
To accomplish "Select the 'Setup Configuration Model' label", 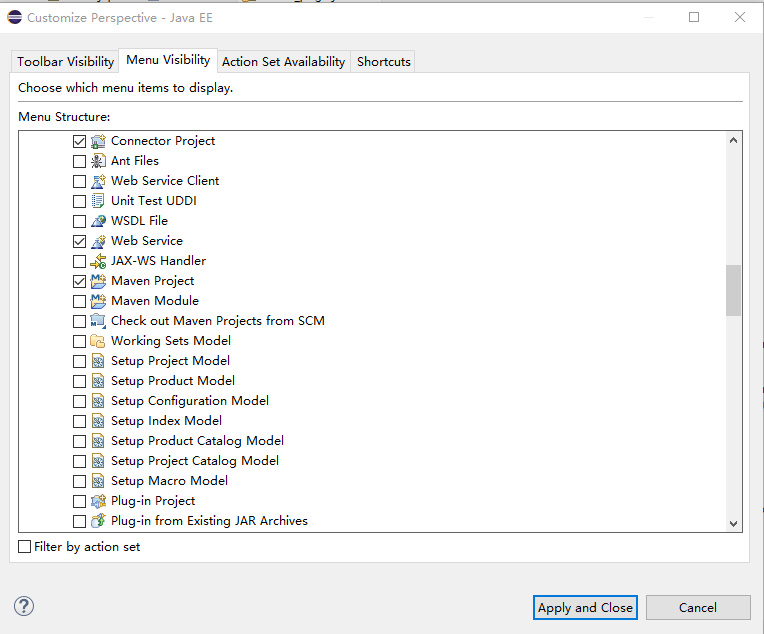I will click(x=190, y=401).
